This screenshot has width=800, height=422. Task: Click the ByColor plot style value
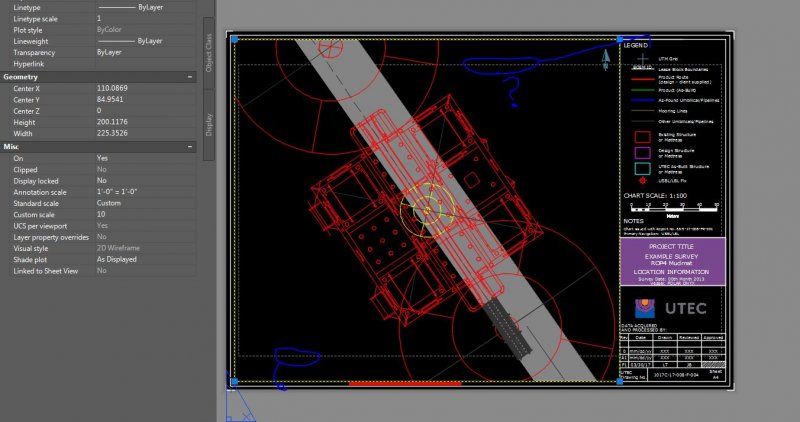109,30
